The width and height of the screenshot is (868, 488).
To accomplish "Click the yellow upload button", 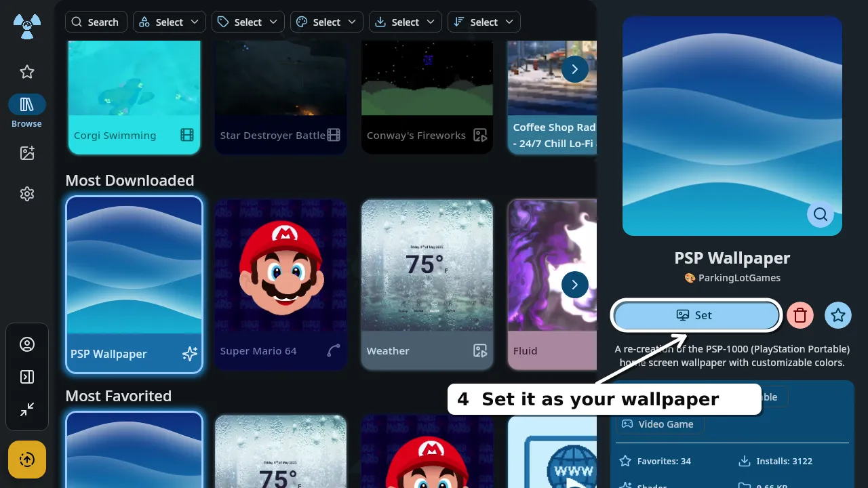I will pos(27,460).
